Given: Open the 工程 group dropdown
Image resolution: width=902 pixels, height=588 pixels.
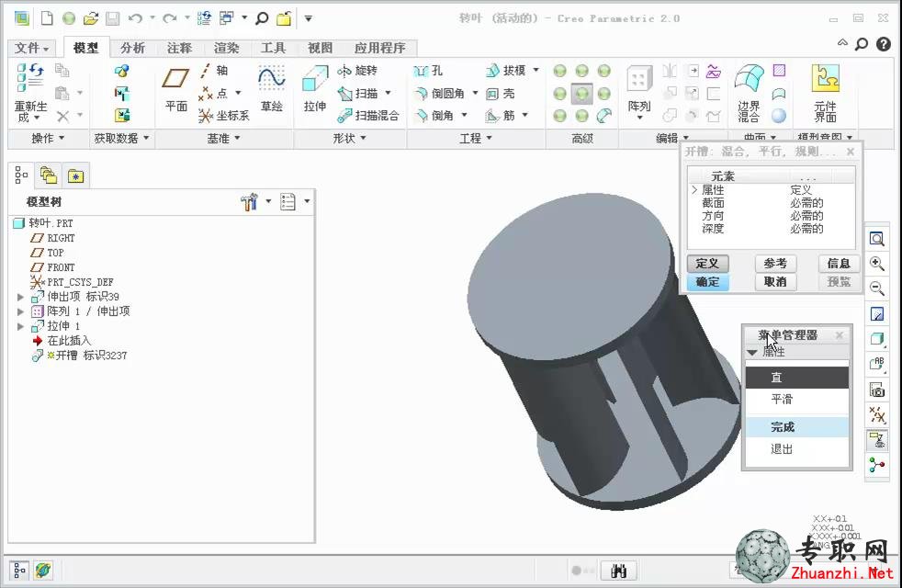Looking at the screenshot, I should pyautogui.click(x=475, y=138).
